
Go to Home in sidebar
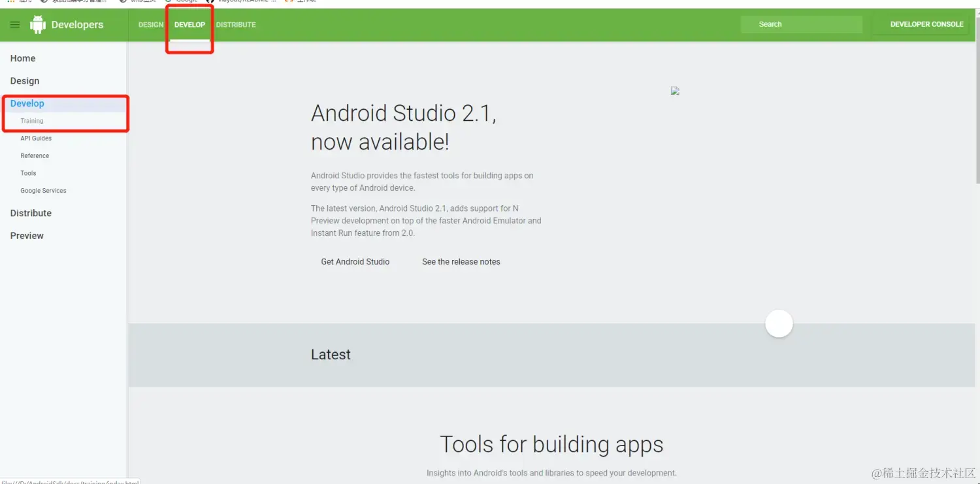pos(23,58)
